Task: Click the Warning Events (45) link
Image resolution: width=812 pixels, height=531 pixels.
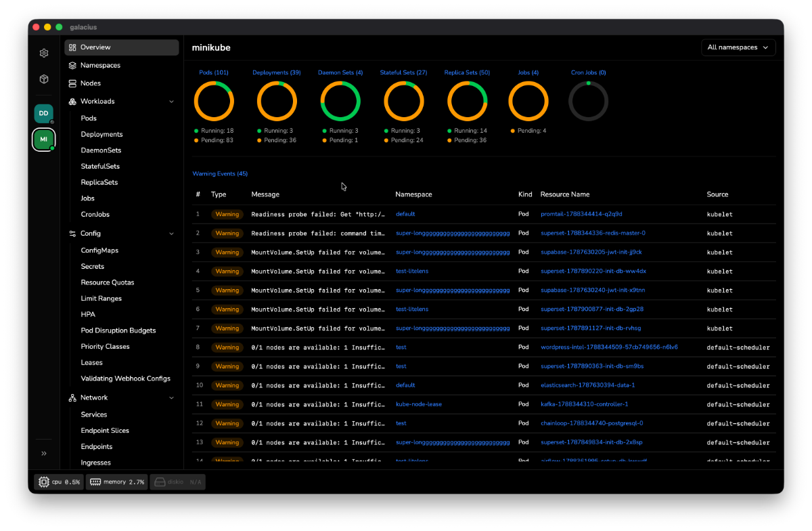Action: click(220, 174)
